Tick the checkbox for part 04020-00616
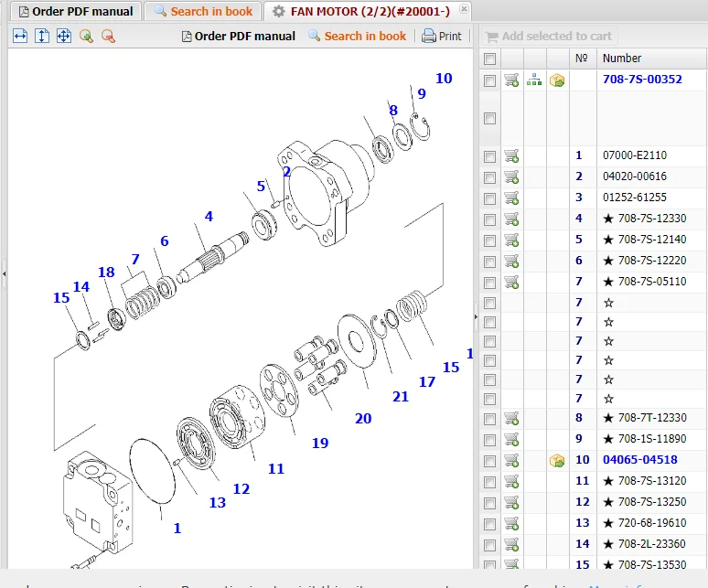The width and height of the screenshot is (708, 588). [x=490, y=177]
